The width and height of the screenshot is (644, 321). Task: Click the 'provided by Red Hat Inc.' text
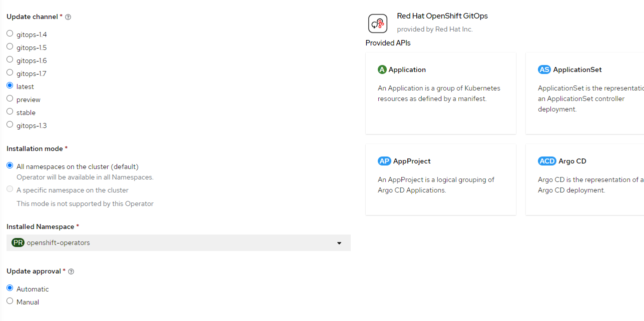click(x=434, y=29)
